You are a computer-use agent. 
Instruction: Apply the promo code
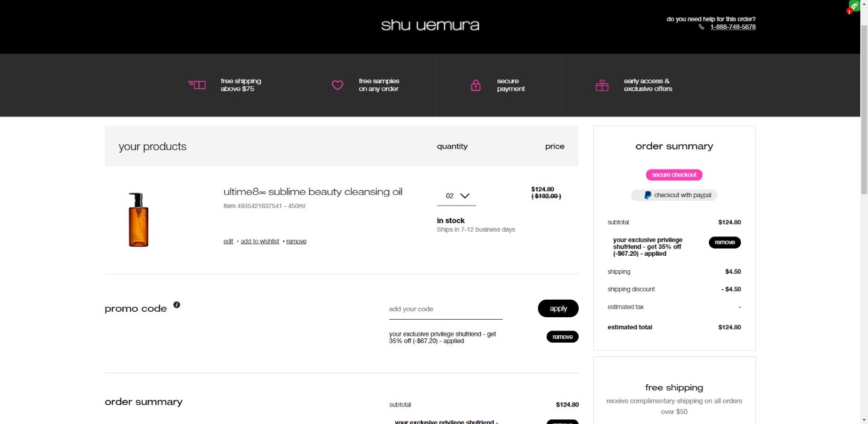point(558,308)
